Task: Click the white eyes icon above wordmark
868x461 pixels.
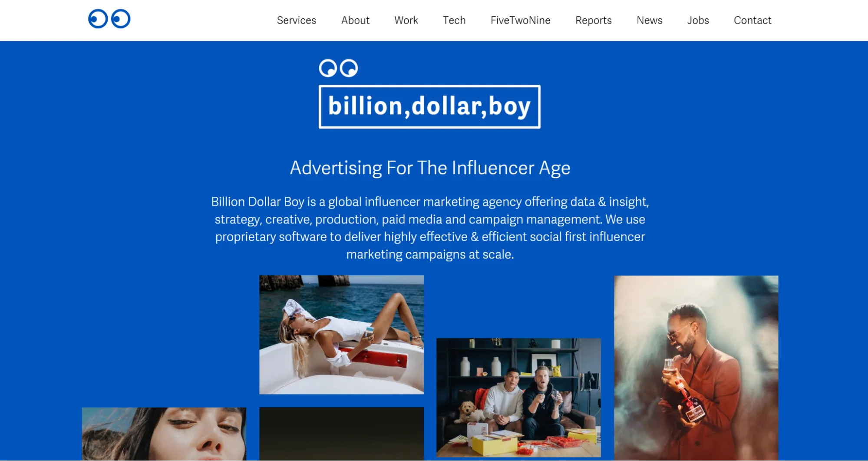Action: [x=338, y=68]
